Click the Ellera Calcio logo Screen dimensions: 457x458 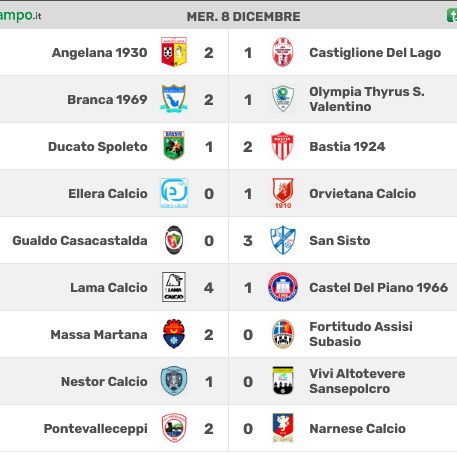[x=174, y=193]
